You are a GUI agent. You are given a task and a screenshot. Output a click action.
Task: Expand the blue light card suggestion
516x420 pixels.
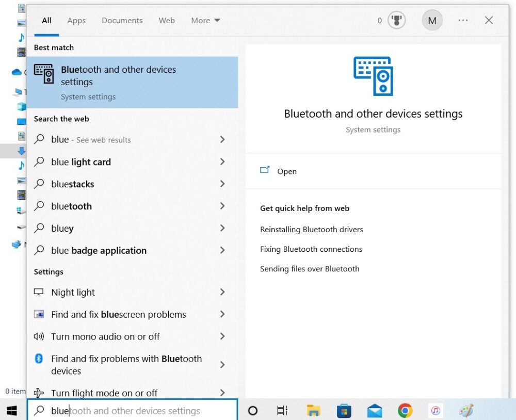click(222, 161)
